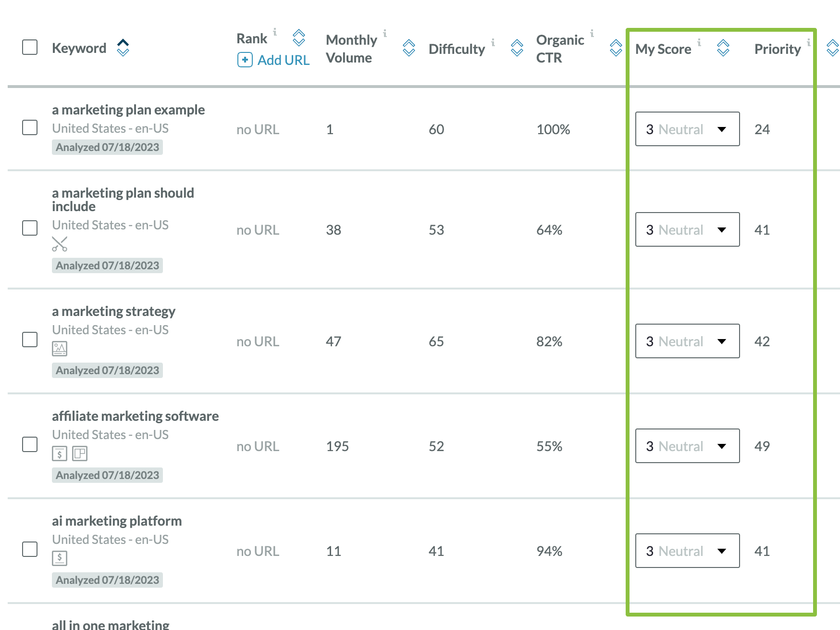Open My Score dropdown for 'ai marketing platform'

point(687,551)
